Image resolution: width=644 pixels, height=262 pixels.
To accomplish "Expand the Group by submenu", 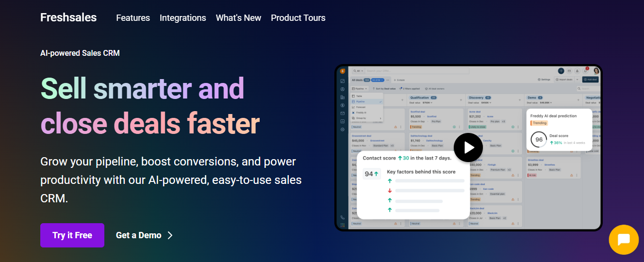I will [367, 118].
